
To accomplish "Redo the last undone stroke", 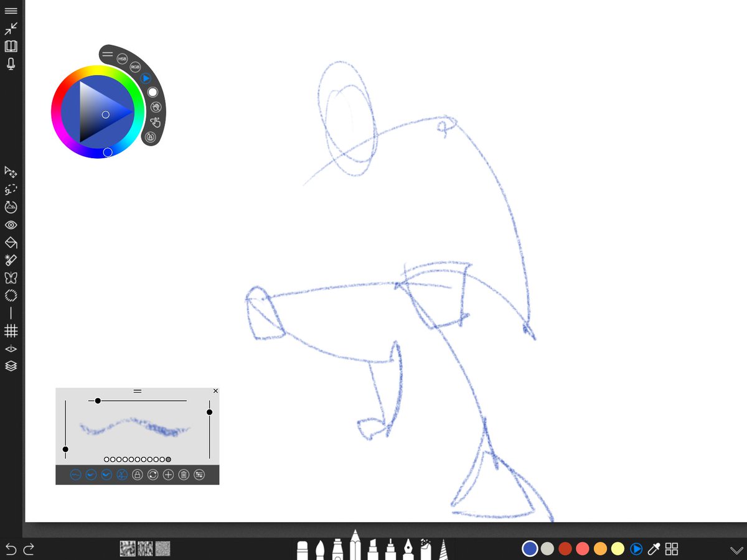I will pos(29,549).
